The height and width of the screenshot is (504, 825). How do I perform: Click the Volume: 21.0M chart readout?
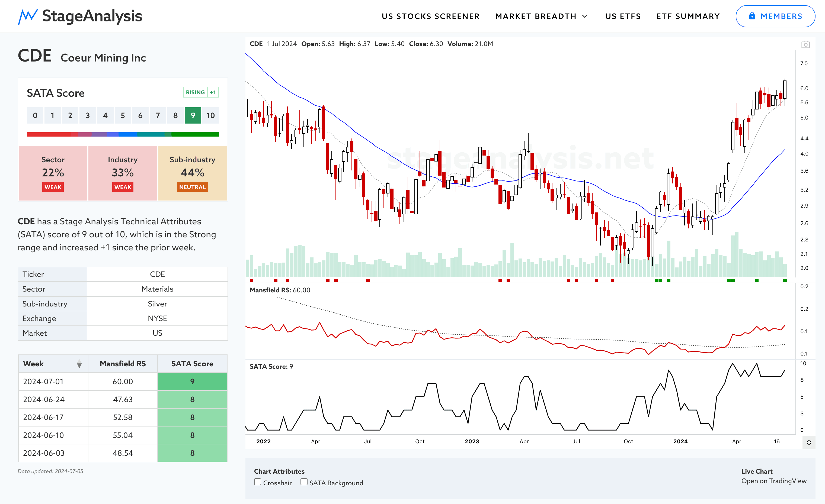pos(470,44)
